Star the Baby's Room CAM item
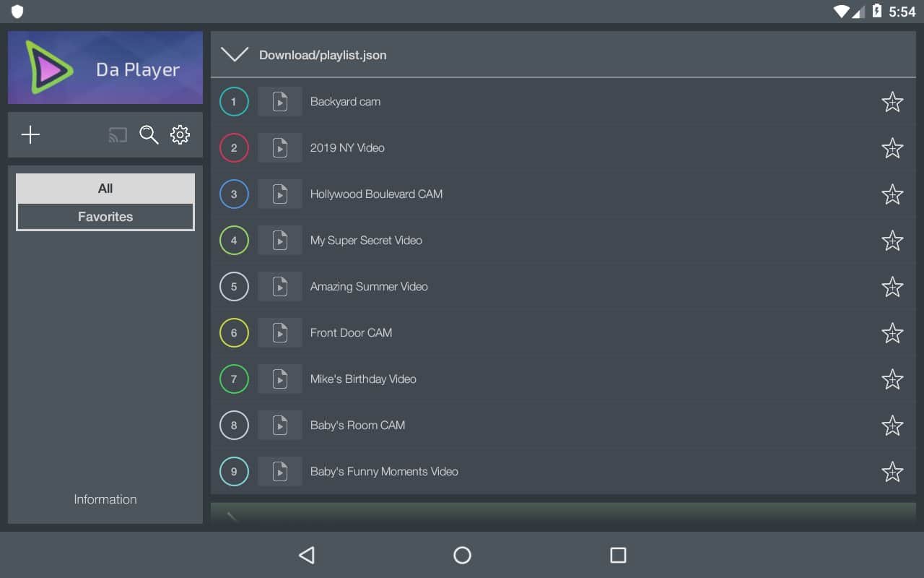This screenshot has width=924, height=578. click(x=892, y=426)
